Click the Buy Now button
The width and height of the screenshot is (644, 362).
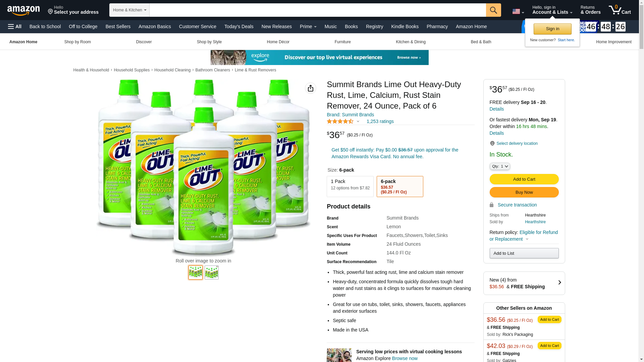[x=524, y=192]
